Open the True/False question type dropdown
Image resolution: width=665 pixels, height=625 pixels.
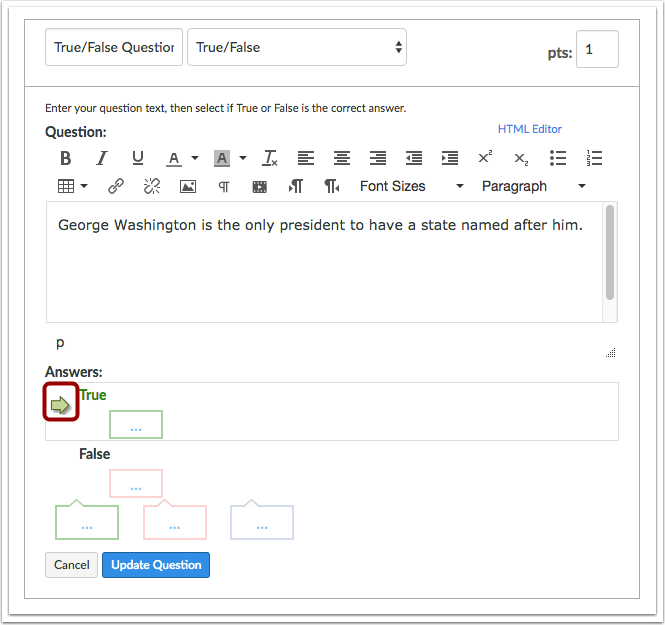point(297,47)
